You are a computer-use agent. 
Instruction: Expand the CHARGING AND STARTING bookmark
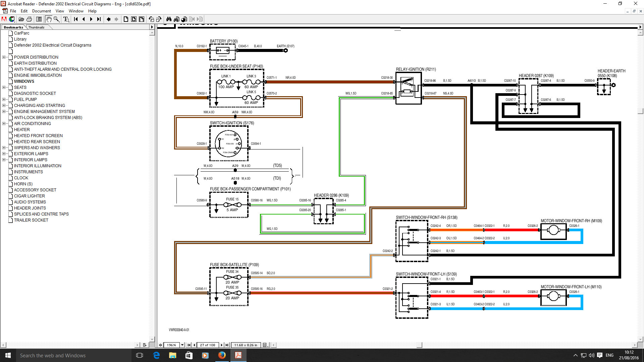(x=4, y=106)
